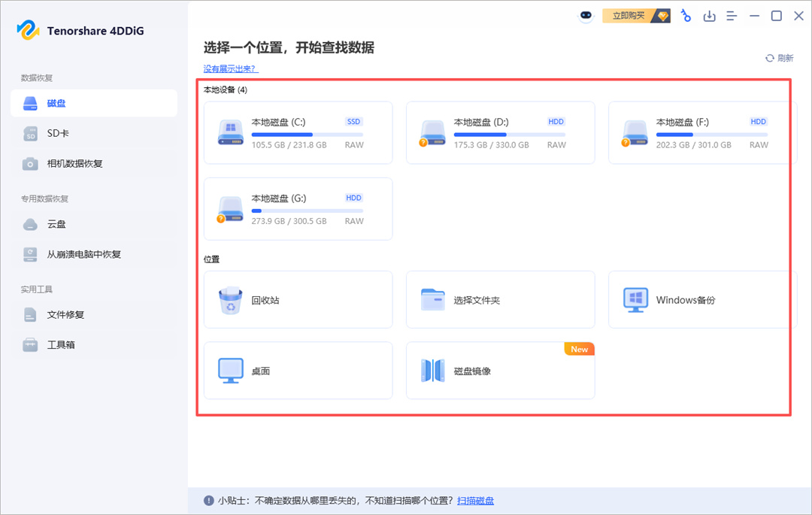Click the D: drive usage bar
The height and width of the screenshot is (515, 812).
point(510,135)
